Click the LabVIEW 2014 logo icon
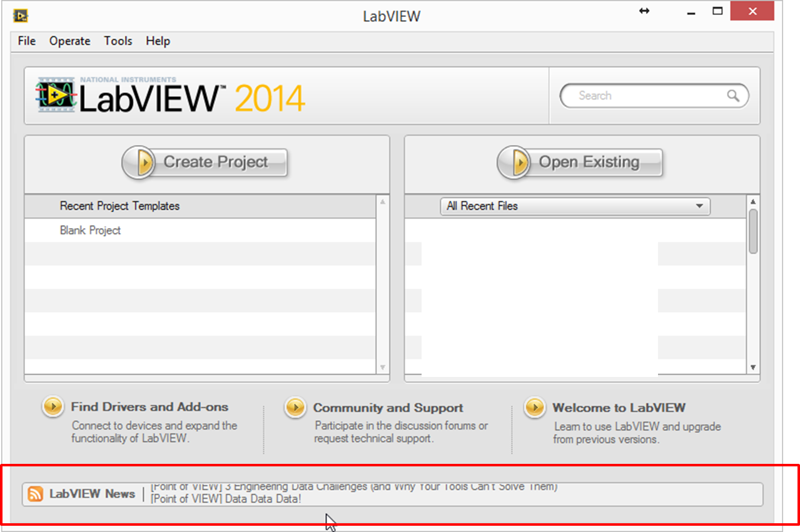 click(x=56, y=95)
